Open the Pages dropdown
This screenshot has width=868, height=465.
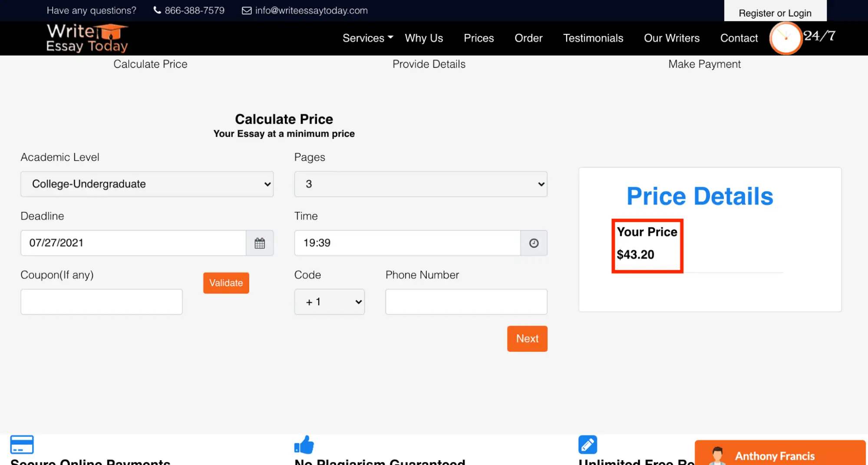pos(420,184)
